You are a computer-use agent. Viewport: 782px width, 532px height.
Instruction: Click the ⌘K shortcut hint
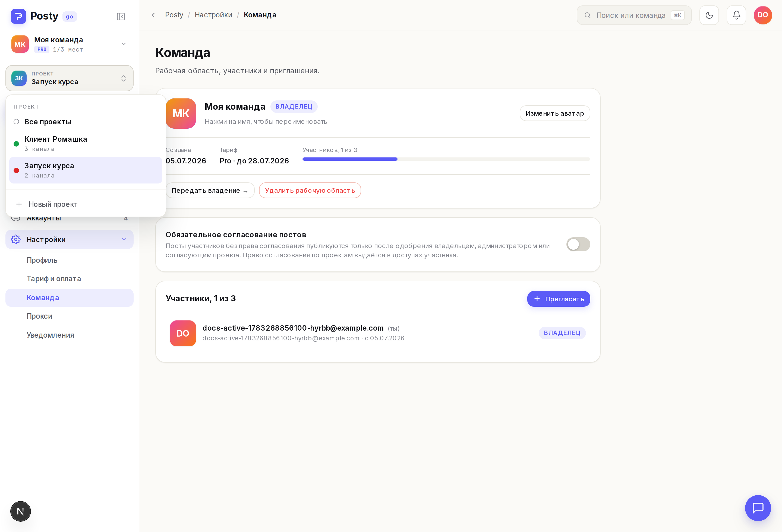click(x=677, y=15)
